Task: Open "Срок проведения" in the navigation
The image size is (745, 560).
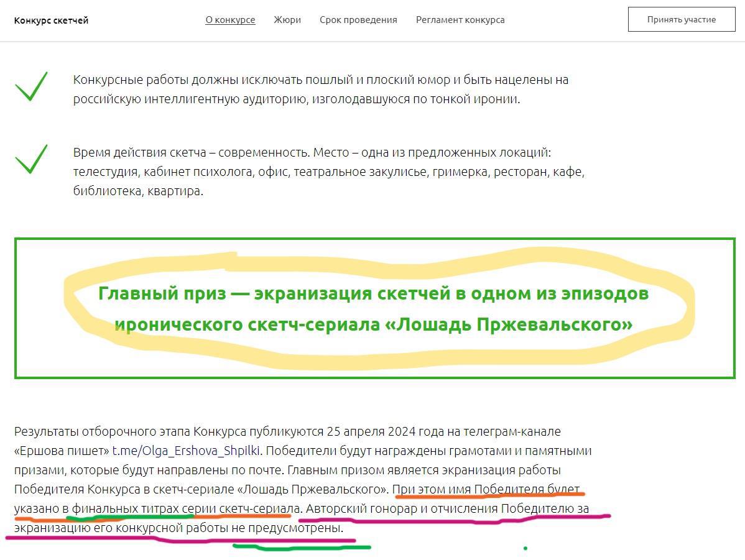Action: click(x=358, y=20)
